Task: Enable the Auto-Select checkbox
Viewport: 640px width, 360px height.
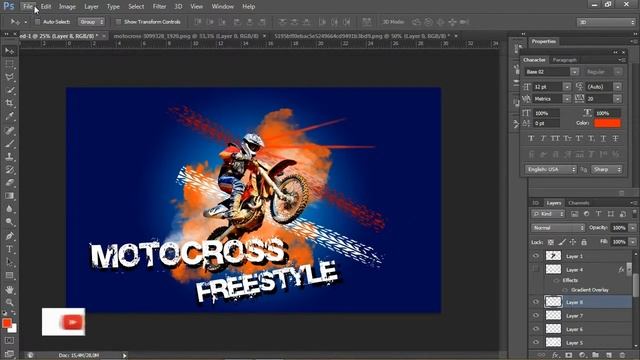Action: coord(38,22)
